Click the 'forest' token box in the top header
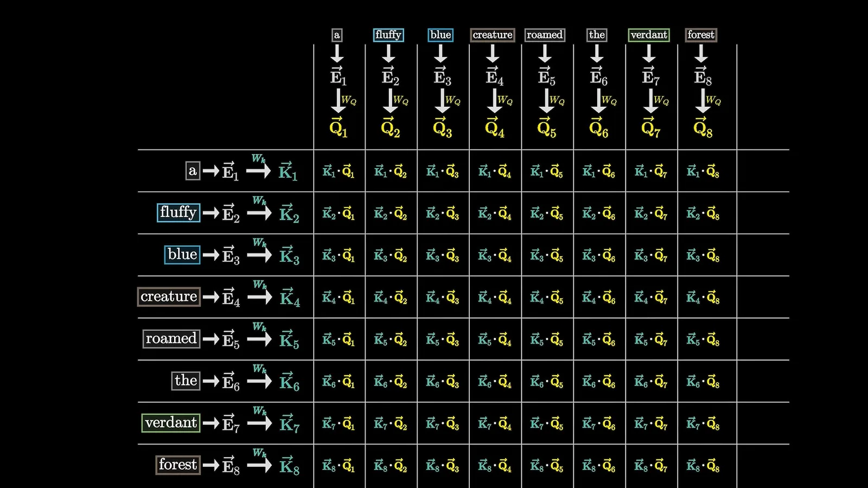 coord(701,35)
